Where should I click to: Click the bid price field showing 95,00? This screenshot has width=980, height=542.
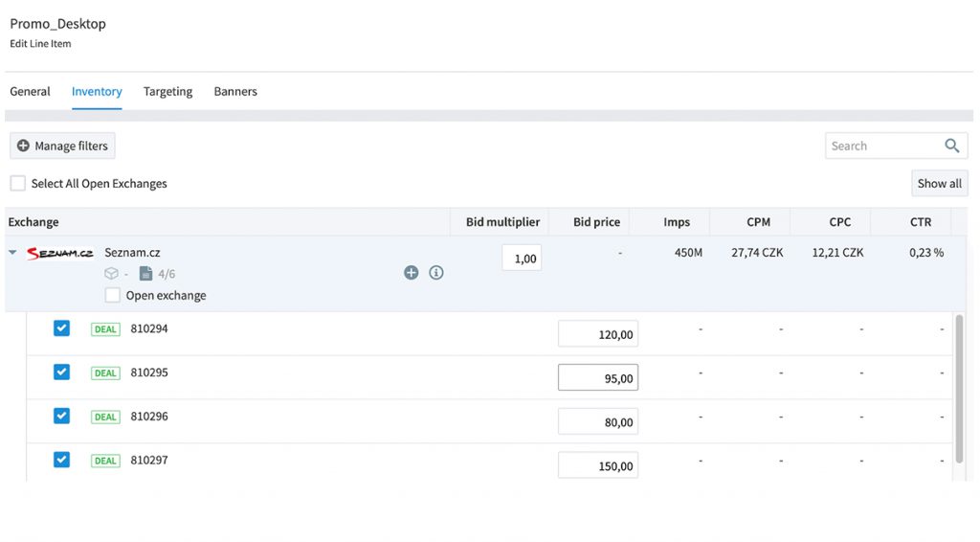coord(598,377)
